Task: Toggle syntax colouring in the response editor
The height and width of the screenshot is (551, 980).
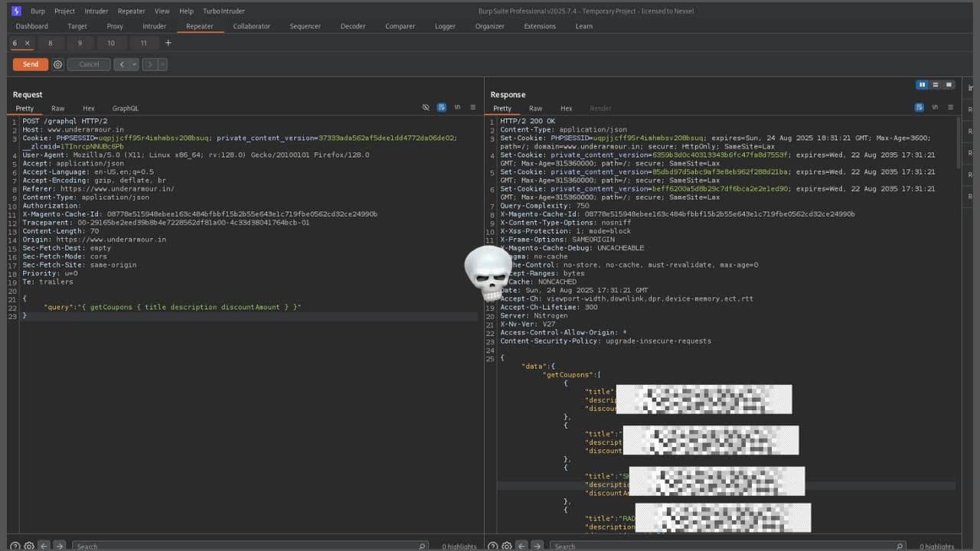Action: 919,108
